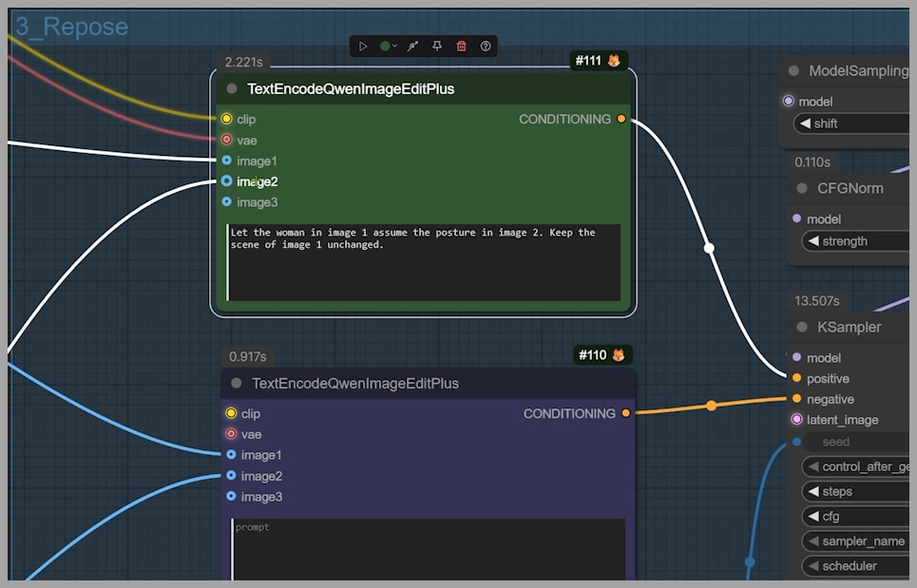This screenshot has height=588, width=917.
Task: Click the positive prompt text box
Action: [424, 262]
